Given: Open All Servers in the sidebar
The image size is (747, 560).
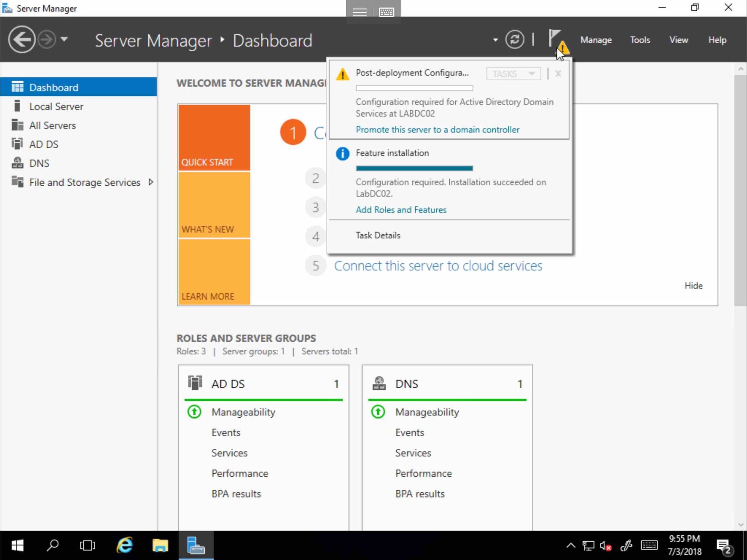Looking at the screenshot, I should (78, 125).
